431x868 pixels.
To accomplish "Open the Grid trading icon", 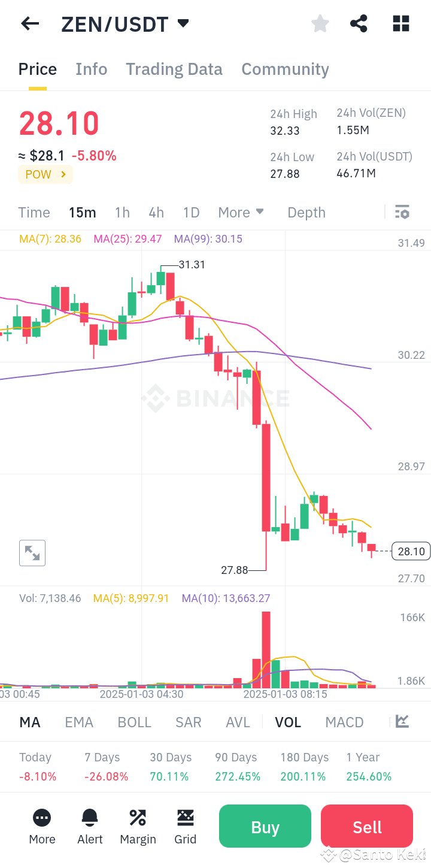I will click(x=186, y=827).
